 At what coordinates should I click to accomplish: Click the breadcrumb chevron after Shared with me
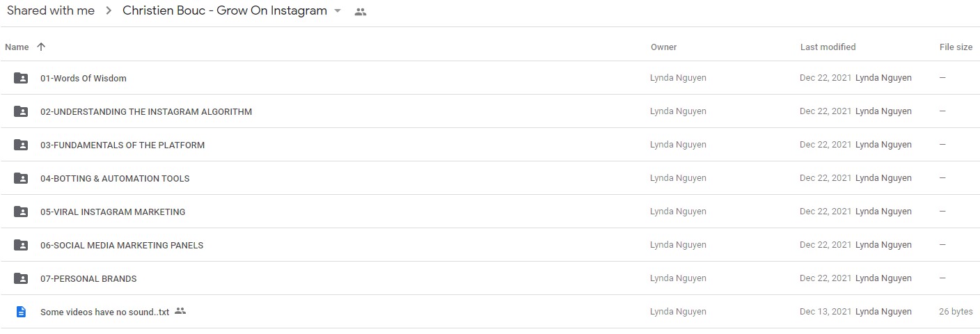pos(109,11)
